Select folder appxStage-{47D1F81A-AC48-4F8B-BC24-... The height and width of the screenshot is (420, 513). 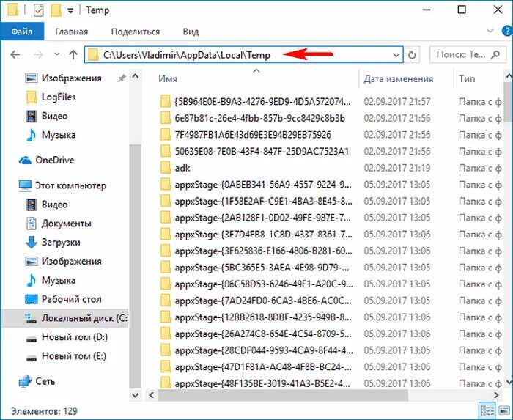pos(255,367)
